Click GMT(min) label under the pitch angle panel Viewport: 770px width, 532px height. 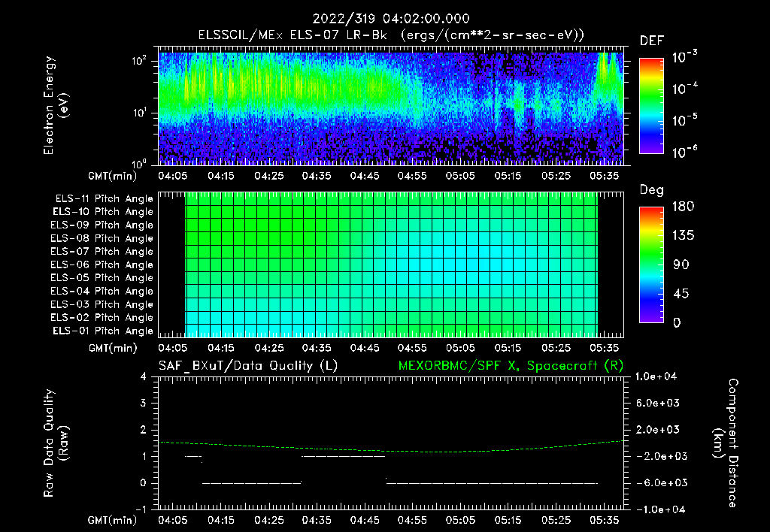pyautogui.click(x=113, y=349)
